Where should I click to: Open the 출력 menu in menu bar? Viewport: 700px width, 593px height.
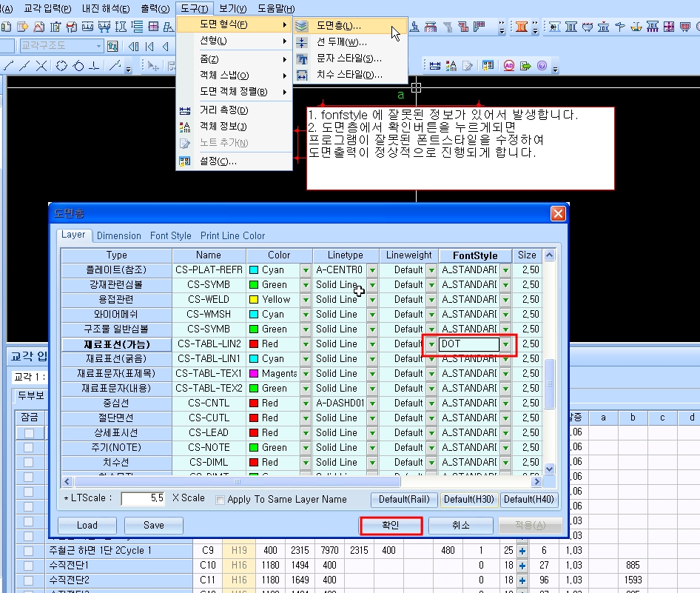point(155,8)
